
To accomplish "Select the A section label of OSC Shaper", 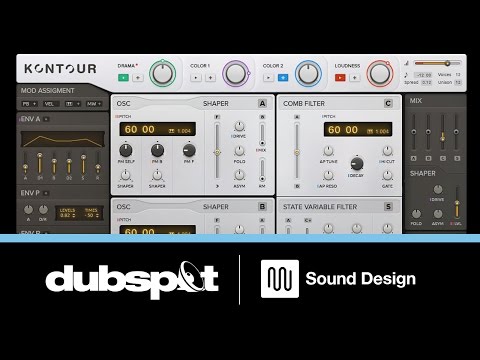I will (262, 104).
